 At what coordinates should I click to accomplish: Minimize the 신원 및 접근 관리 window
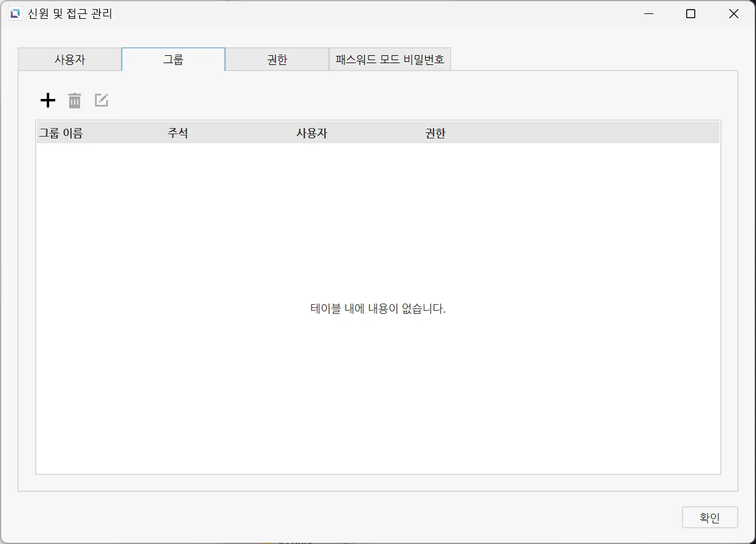(649, 13)
